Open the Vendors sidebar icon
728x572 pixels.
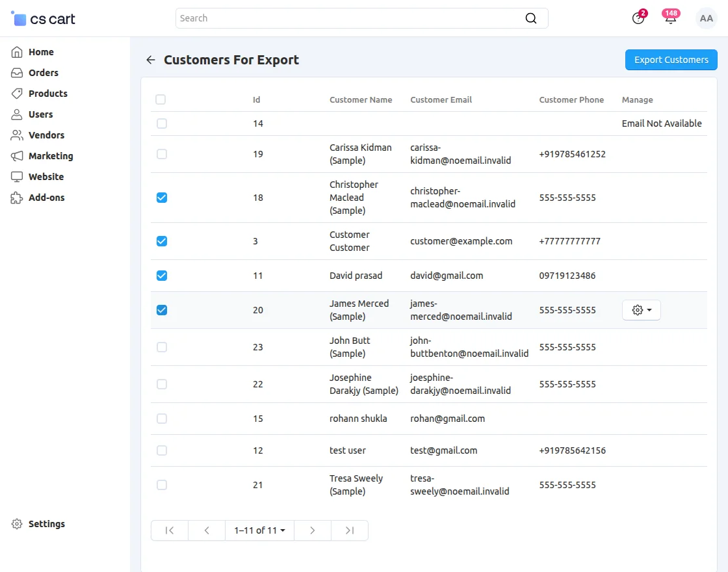16,135
